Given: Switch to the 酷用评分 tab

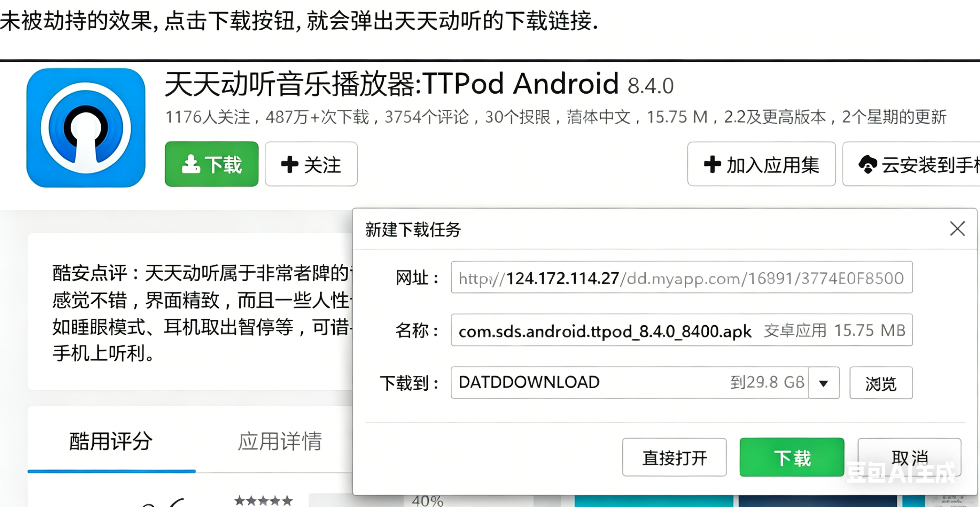Looking at the screenshot, I should coord(111,441).
